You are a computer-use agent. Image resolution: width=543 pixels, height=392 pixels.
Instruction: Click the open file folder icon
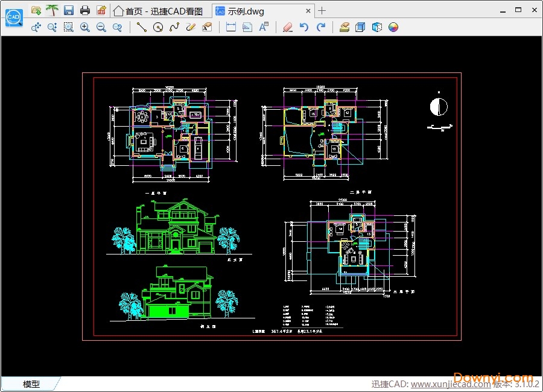[x=36, y=10]
